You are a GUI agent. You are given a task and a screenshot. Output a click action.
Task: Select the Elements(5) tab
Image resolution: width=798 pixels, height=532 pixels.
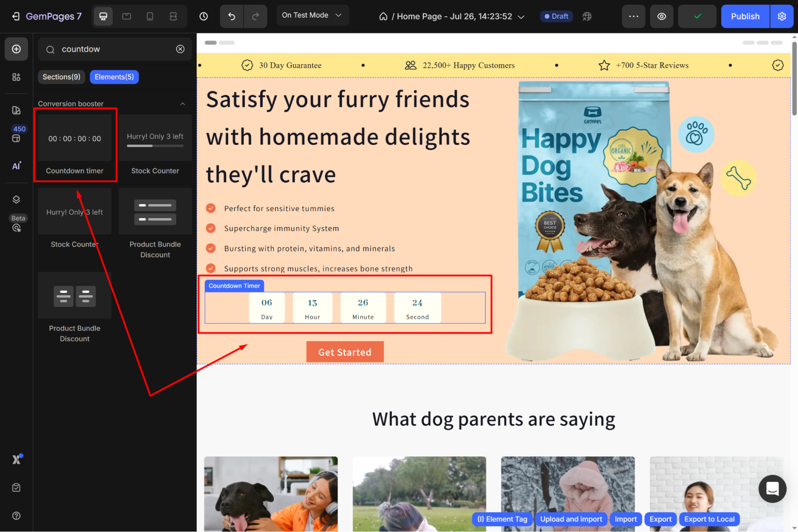pos(114,77)
